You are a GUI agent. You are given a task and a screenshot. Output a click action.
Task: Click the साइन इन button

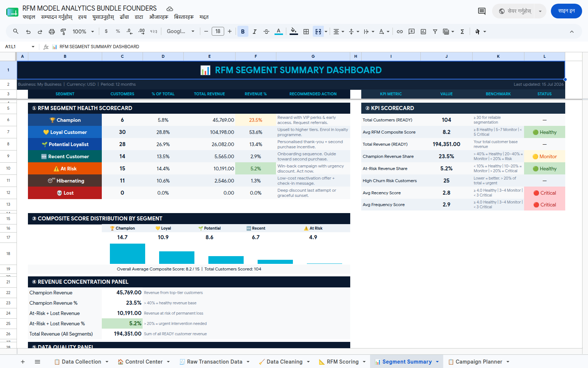point(566,11)
